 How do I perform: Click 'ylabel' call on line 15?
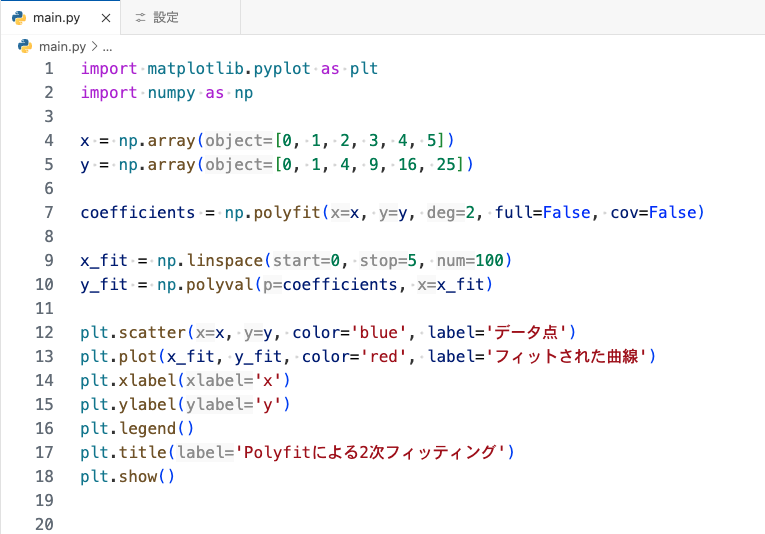[147, 404]
